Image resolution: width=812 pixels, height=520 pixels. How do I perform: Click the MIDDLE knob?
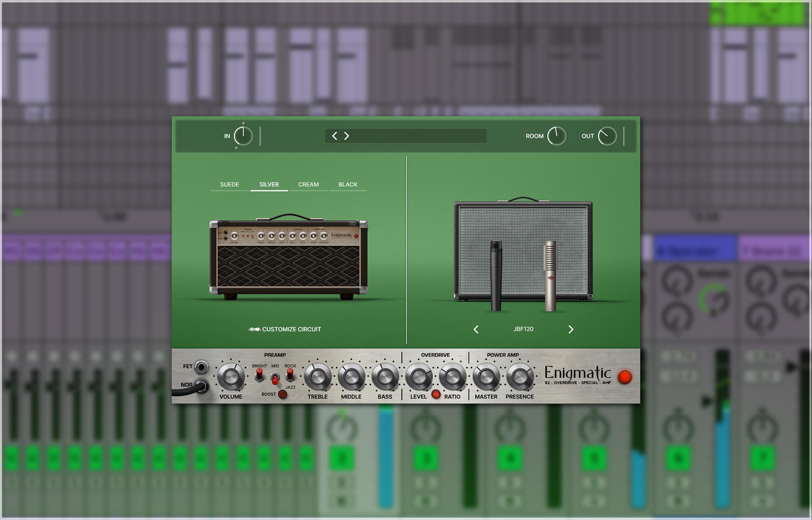point(351,377)
